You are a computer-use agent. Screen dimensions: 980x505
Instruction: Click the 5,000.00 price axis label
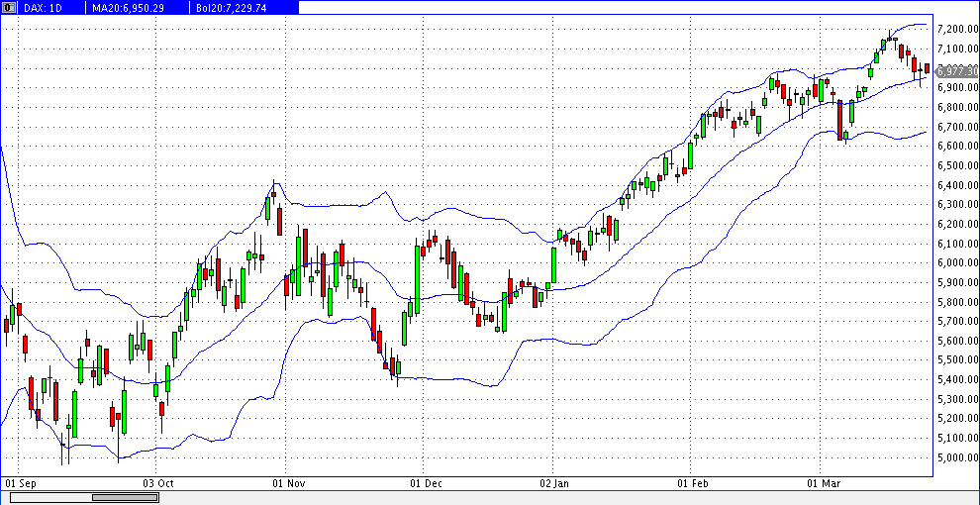957,458
